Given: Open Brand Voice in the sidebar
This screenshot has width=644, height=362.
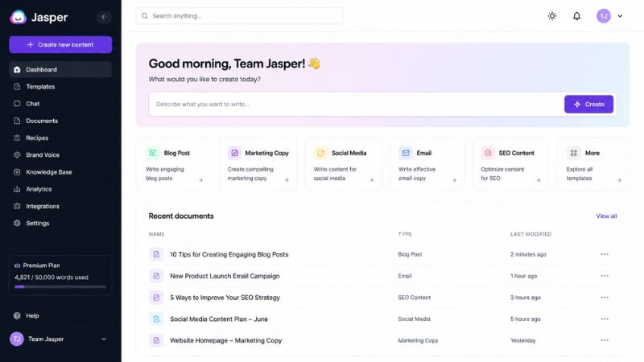Looking at the screenshot, I should coord(60,155).
